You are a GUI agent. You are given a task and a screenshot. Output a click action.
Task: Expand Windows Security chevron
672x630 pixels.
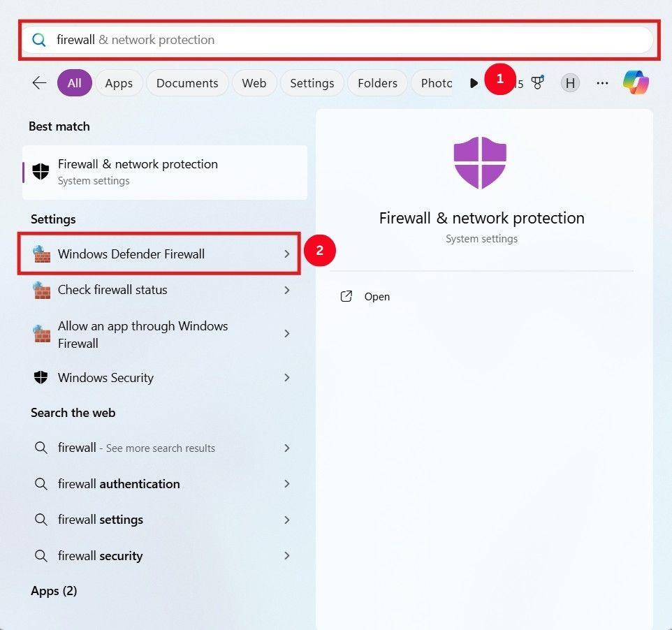pos(286,378)
